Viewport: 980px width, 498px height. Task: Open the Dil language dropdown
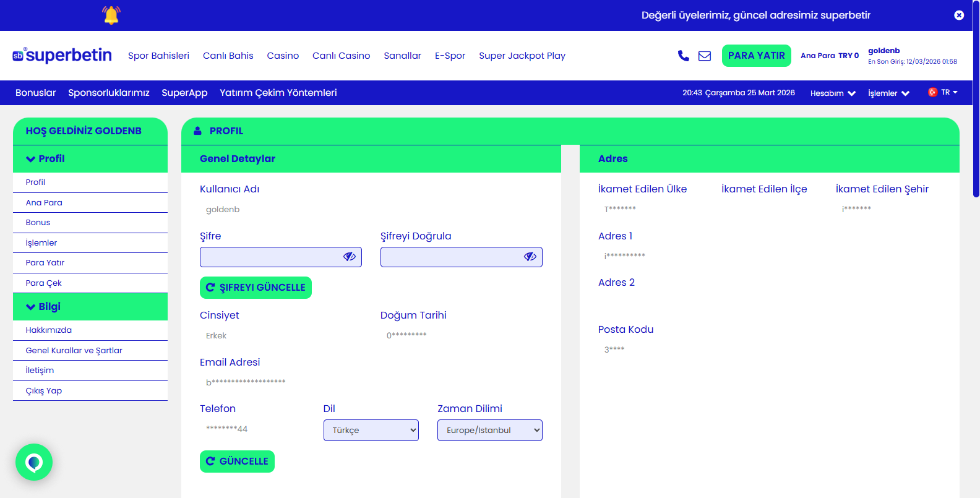pos(371,431)
